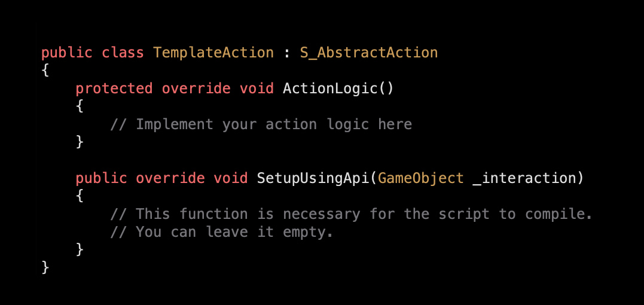Click the S_AbstractAction base class name

click(369, 53)
